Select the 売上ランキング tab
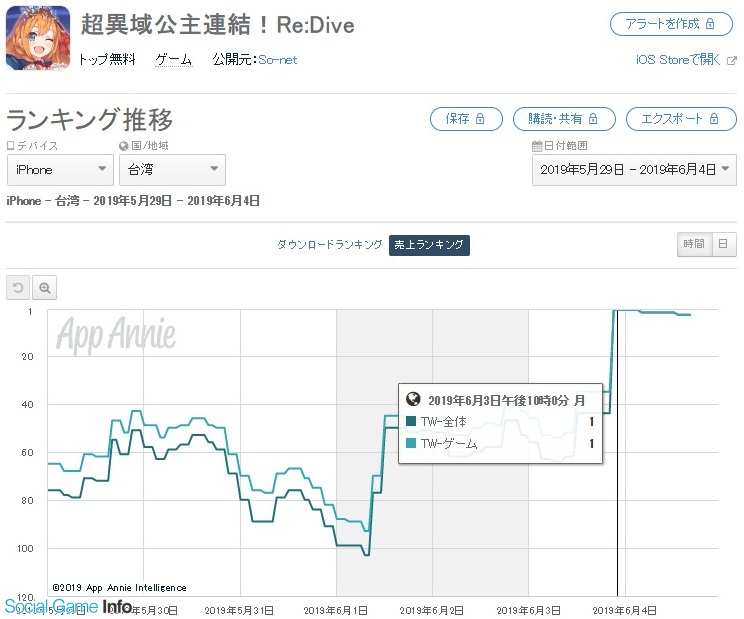Screen dimensions: 744x619 click(429, 245)
